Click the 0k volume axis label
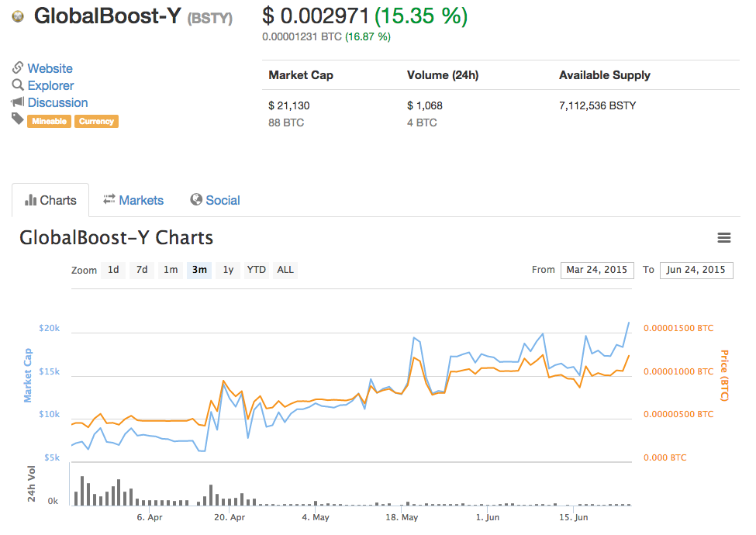This screenshot has height=535, width=756. (x=53, y=501)
